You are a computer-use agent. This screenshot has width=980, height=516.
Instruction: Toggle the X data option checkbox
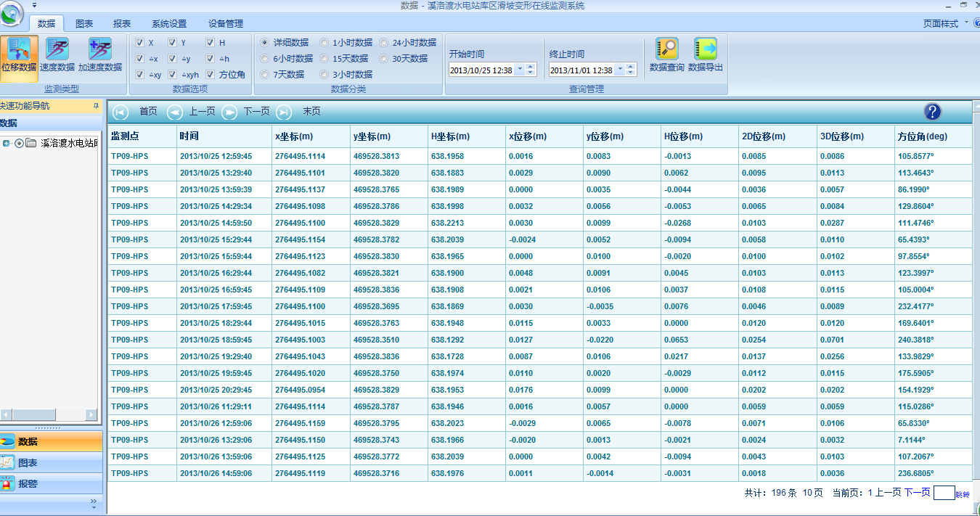click(x=139, y=43)
